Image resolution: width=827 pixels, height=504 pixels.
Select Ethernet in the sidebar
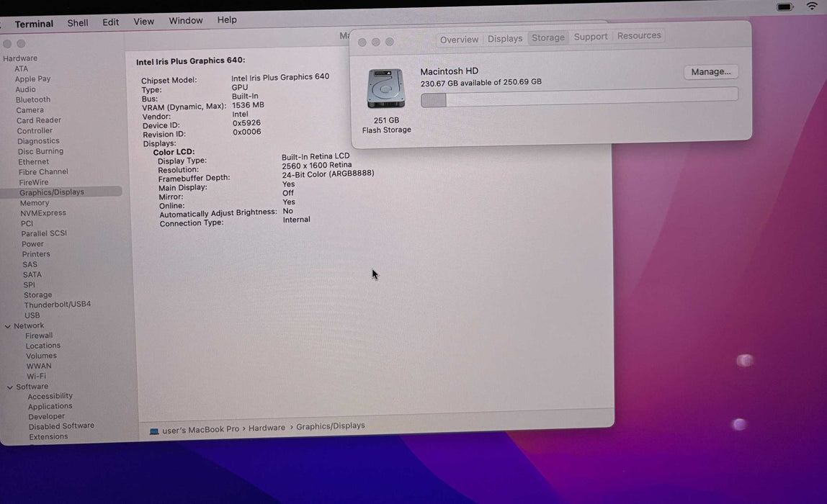coord(33,162)
